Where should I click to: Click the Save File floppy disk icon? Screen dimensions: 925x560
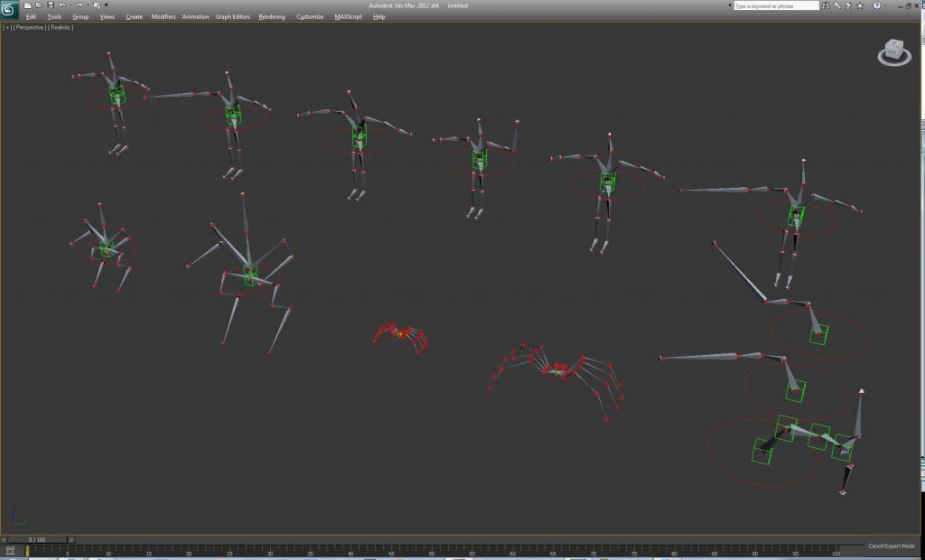pos(51,5)
